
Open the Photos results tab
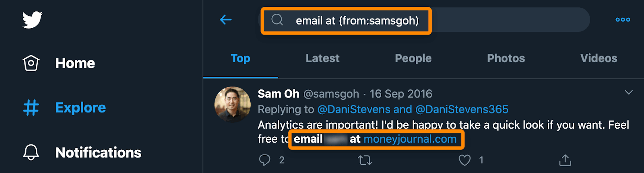pyautogui.click(x=506, y=59)
